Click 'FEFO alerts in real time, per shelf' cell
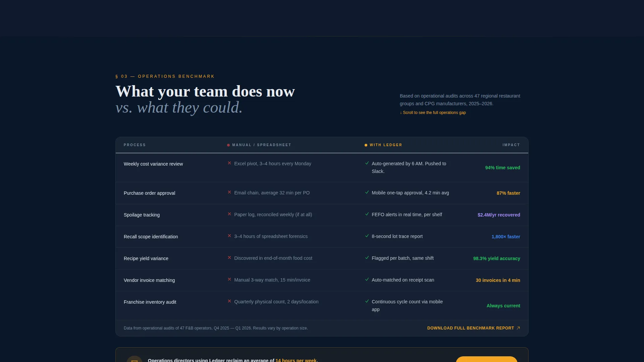Screen dimensions: 644x362 [407, 215]
